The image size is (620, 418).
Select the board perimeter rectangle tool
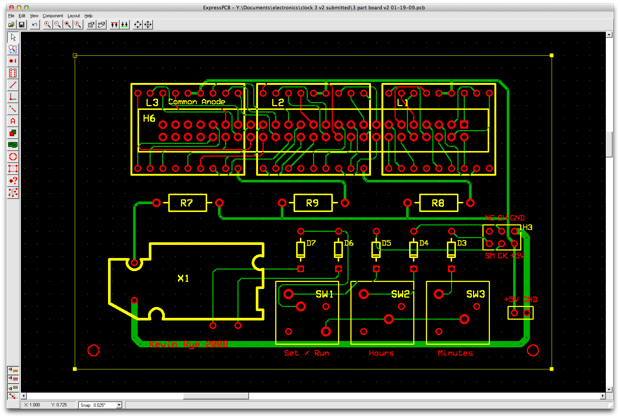tap(13, 168)
